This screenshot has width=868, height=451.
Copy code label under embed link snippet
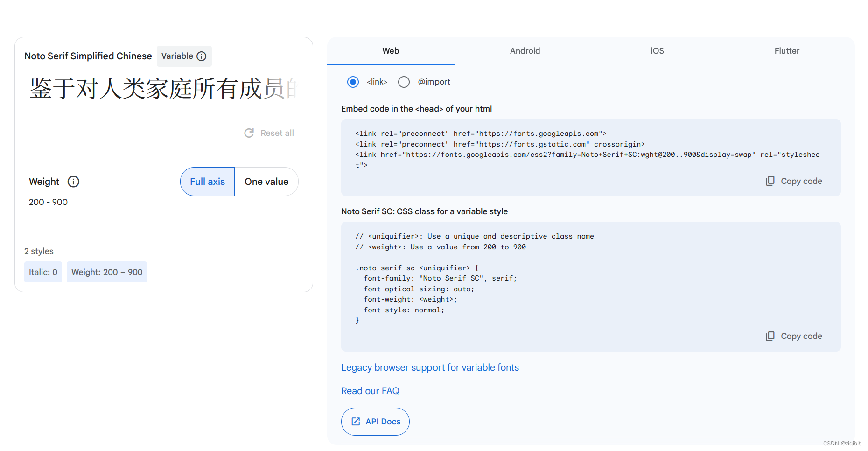pos(801,181)
